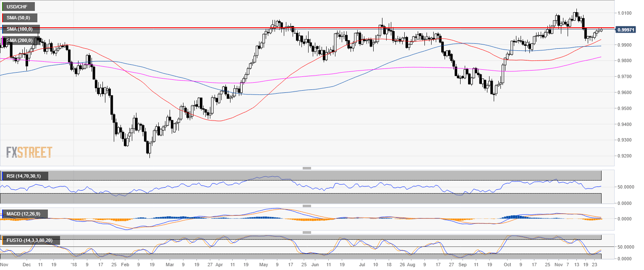The height and width of the screenshot is (270, 644).
Task: Open the FUSTO (14,3,3,80,20) indicator label
Action: click(31, 241)
